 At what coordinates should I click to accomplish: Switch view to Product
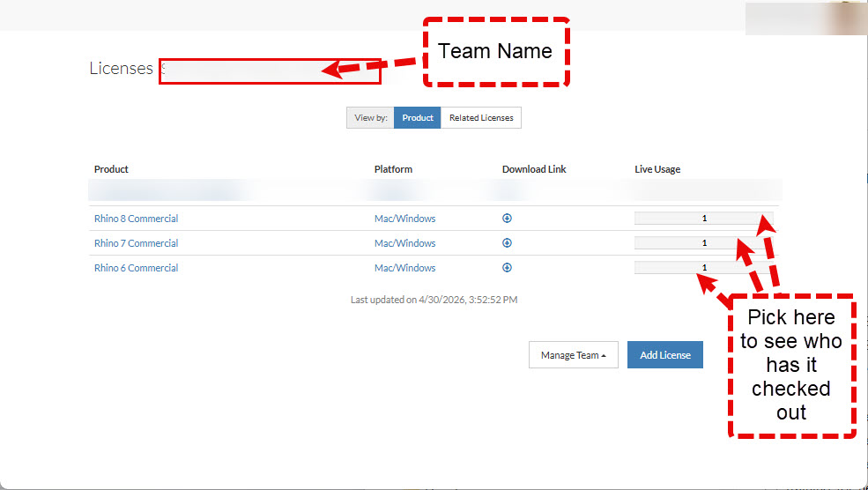point(418,118)
